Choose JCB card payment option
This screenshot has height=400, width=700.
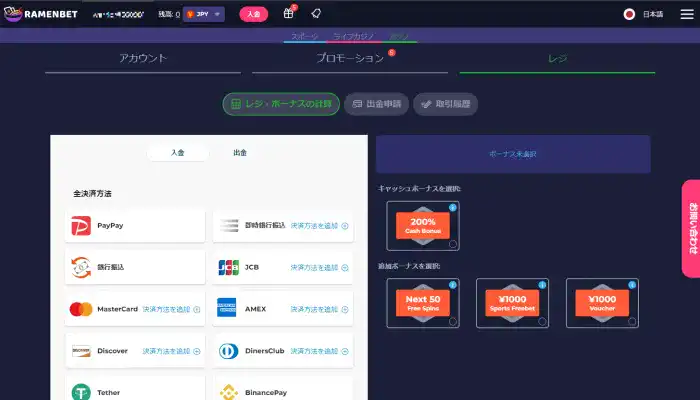coord(283,268)
